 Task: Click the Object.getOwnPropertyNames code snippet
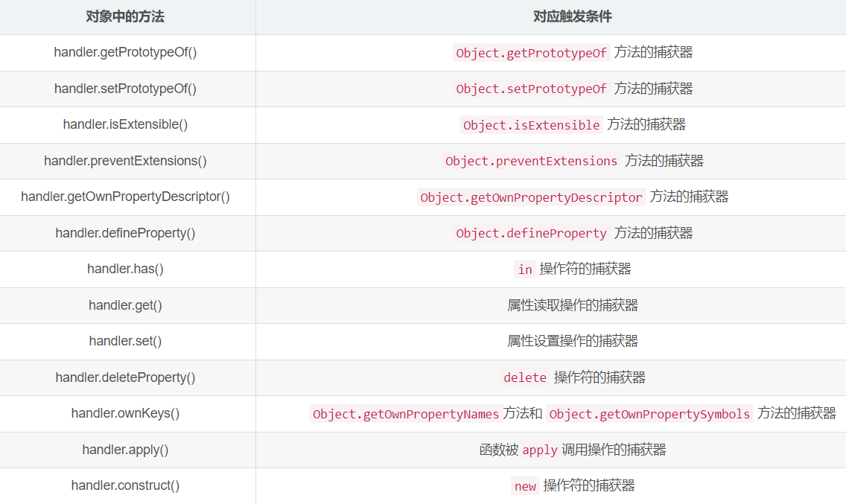pos(405,414)
